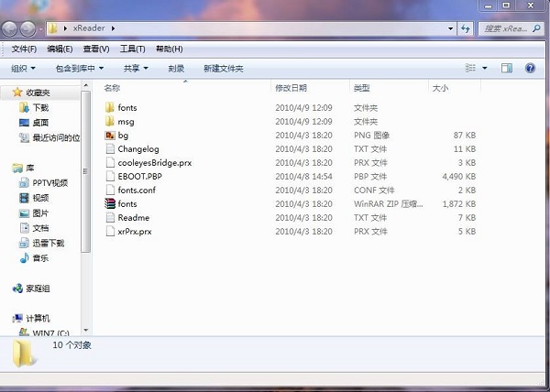
Task: Select the bg PNG image file
Action: [x=123, y=136]
